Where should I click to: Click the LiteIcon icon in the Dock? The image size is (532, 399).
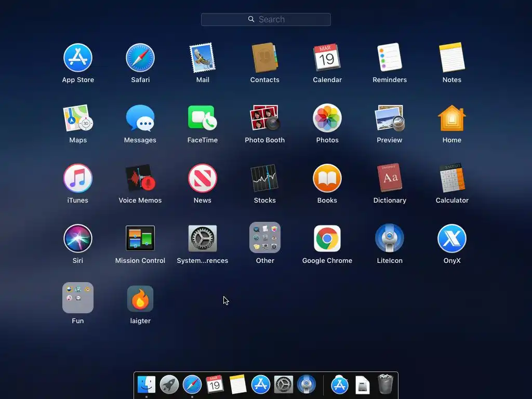[x=307, y=384]
